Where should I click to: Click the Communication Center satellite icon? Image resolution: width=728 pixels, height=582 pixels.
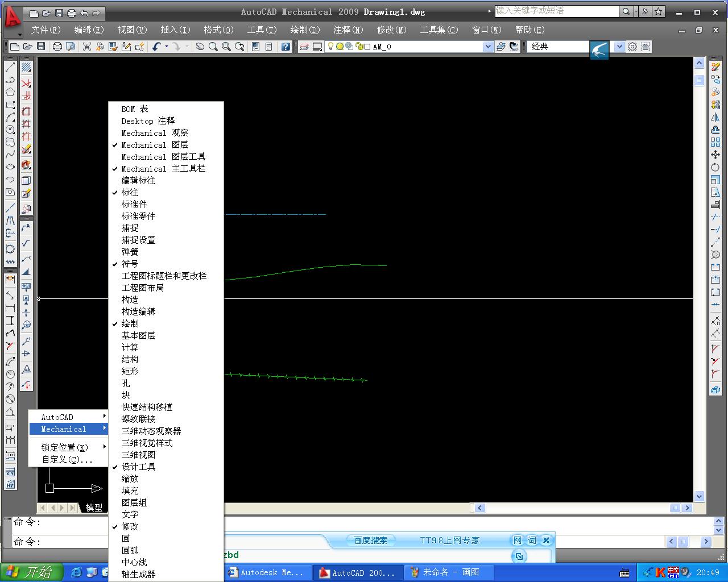coord(645,11)
